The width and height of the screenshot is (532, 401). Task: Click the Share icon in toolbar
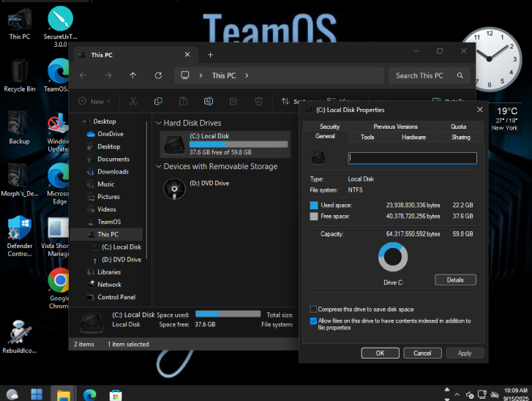[233, 101]
